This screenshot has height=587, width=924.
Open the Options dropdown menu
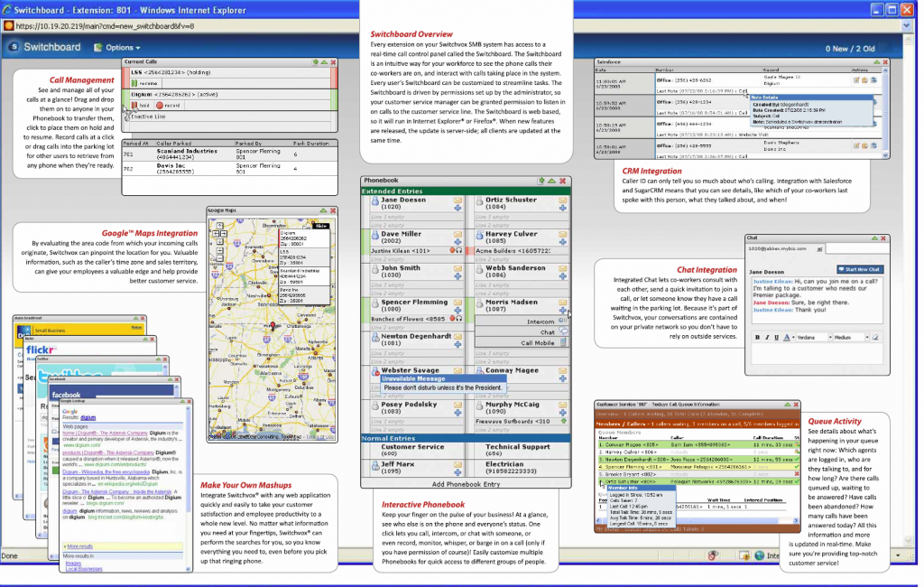click(117, 47)
